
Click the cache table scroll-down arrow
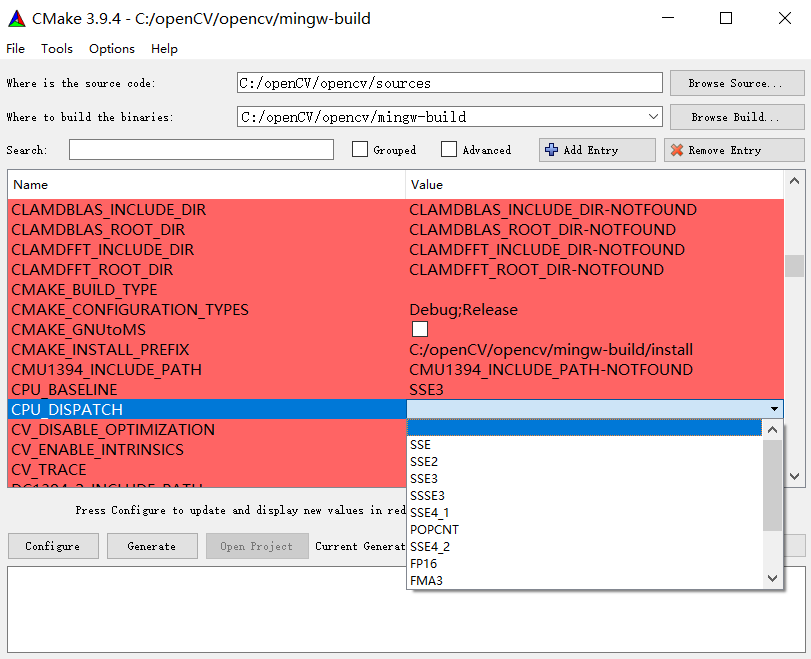(x=794, y=476)
